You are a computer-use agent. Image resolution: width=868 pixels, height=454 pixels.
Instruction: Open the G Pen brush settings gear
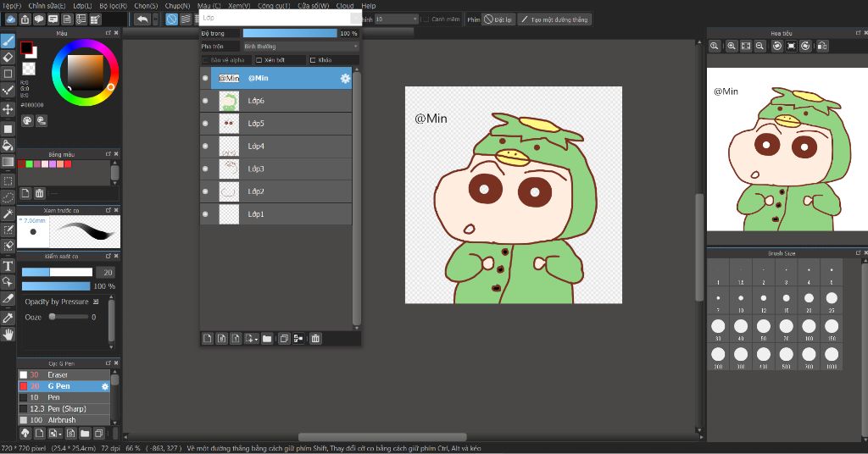[105, 386]
